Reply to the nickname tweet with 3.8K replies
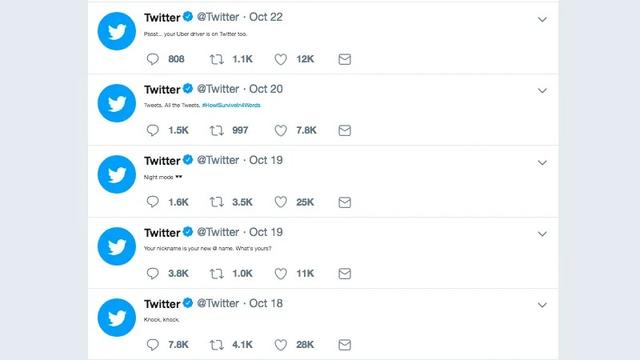 (x=153, y=273)
